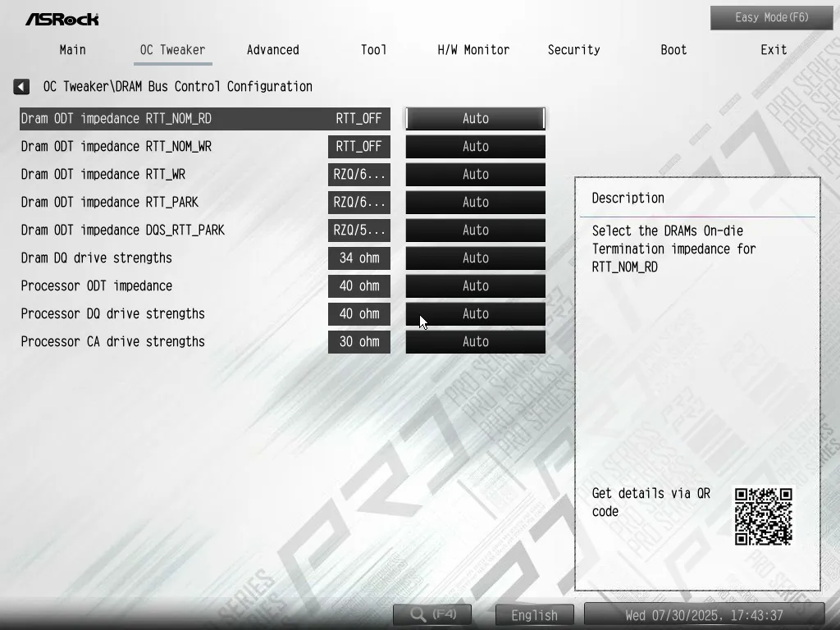Open search with the magnifier (F4) button
The image size is (840, 630).
[x=432, y=614]
